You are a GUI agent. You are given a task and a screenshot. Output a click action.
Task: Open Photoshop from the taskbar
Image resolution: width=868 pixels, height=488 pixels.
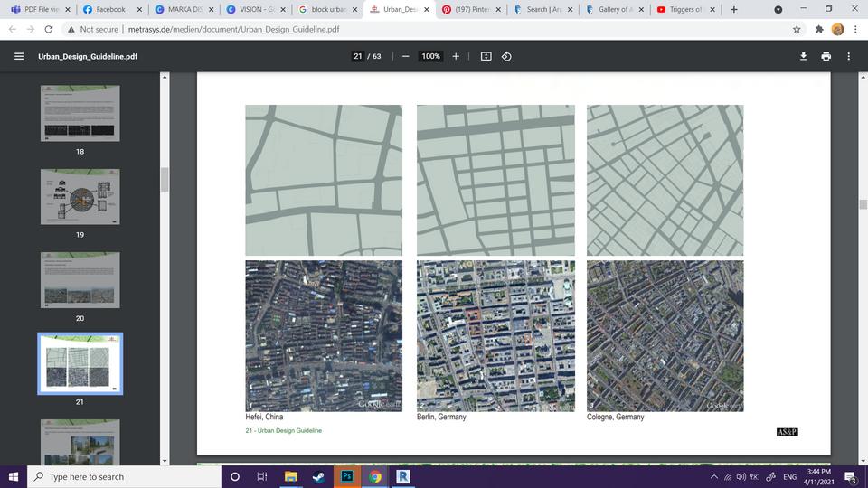[x=346, y=476]
